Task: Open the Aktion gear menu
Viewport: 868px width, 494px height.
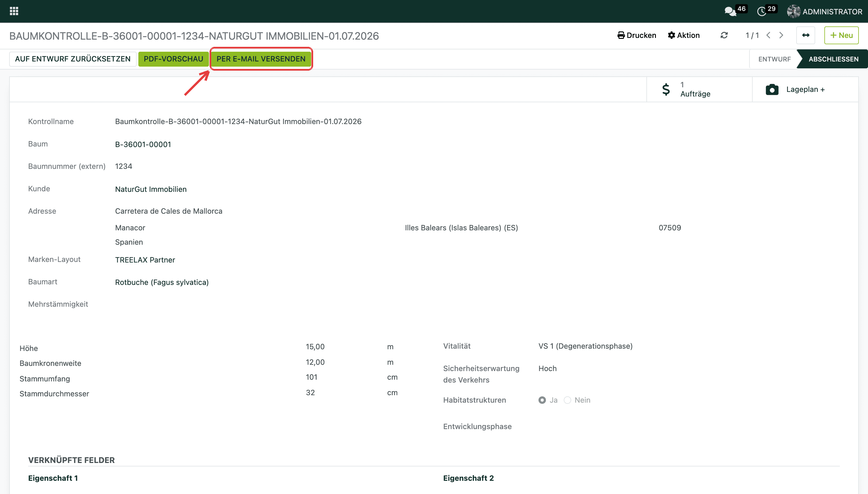Action: pyautogui.click(x=683, y=35)
